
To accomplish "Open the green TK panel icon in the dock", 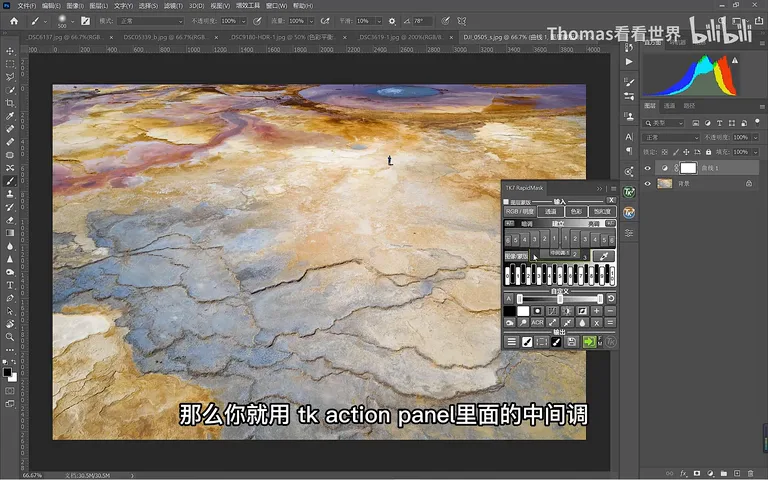I will coord(629,192).
